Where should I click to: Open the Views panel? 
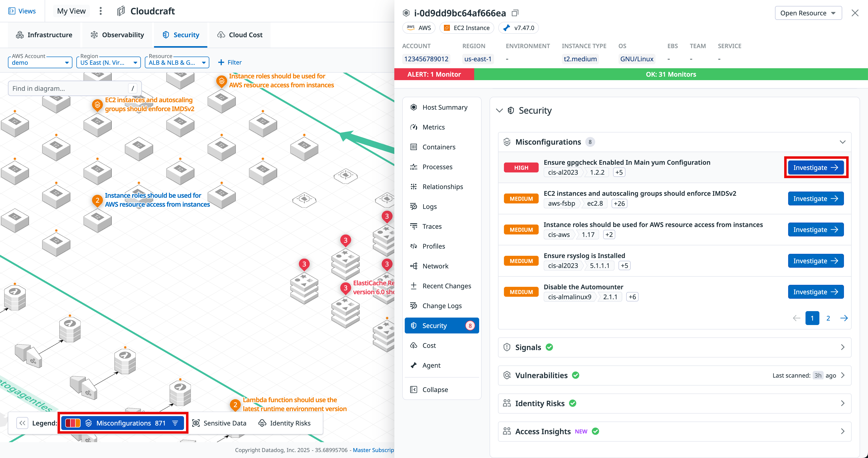tap(22, 11)
